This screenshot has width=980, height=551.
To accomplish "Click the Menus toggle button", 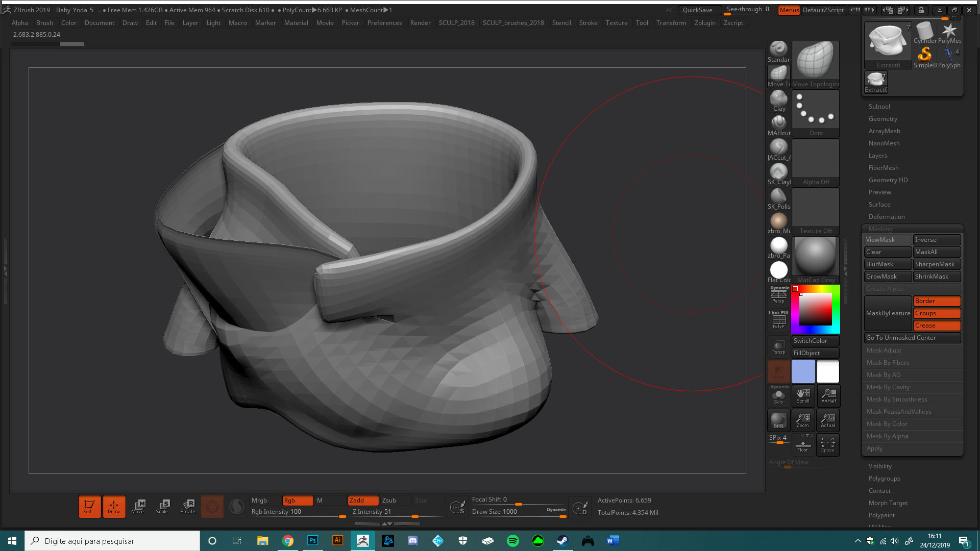I will (789, 10).
